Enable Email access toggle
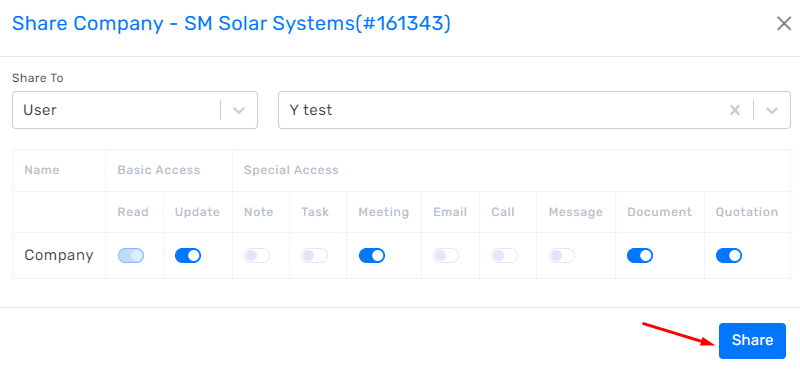 (x=446, y=256)
